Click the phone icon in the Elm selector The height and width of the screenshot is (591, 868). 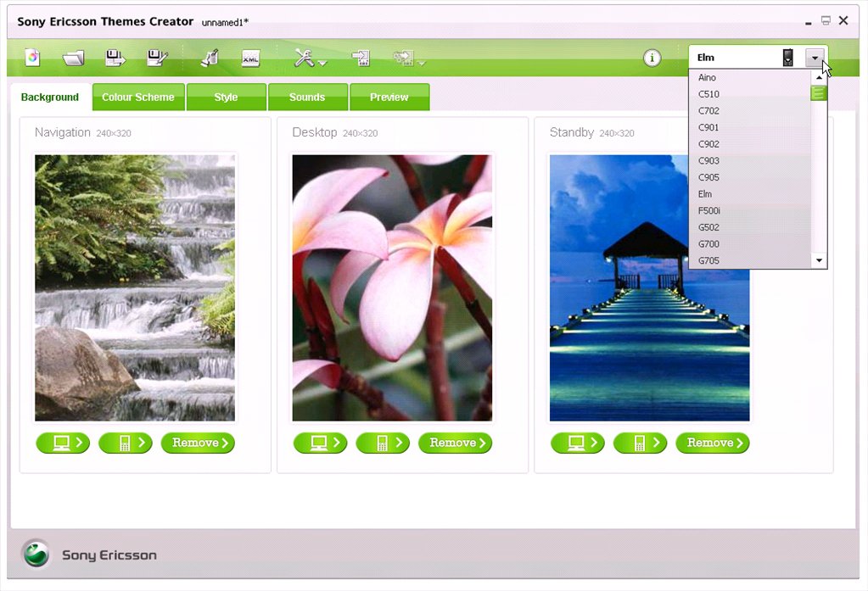(787, 58)
